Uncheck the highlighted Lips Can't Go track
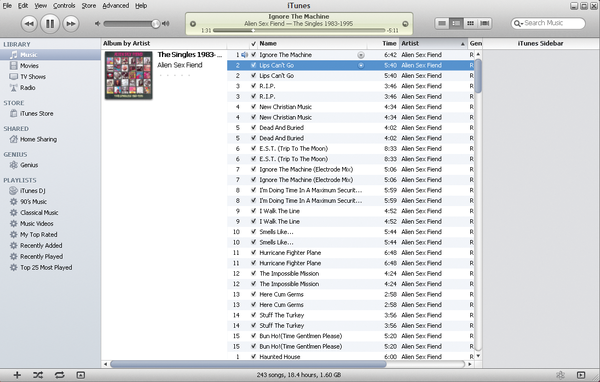This screenshot has width=600, height=382. 253,65
